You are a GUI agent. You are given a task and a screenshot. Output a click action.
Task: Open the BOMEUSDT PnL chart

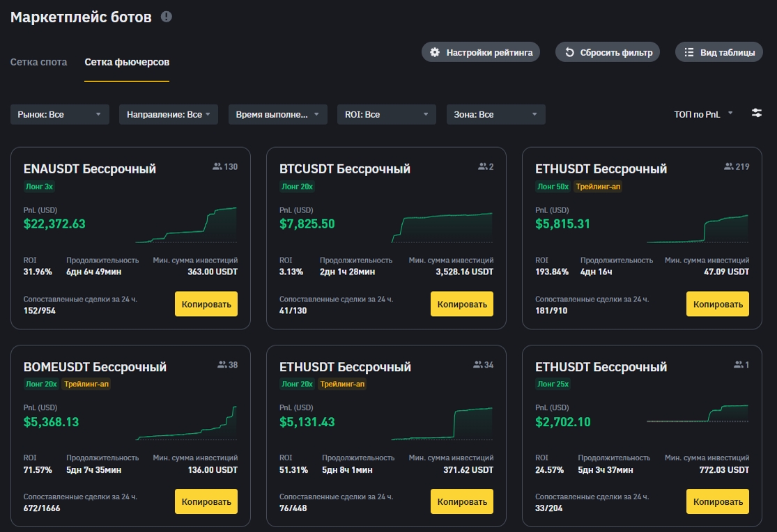coord(186,423)
